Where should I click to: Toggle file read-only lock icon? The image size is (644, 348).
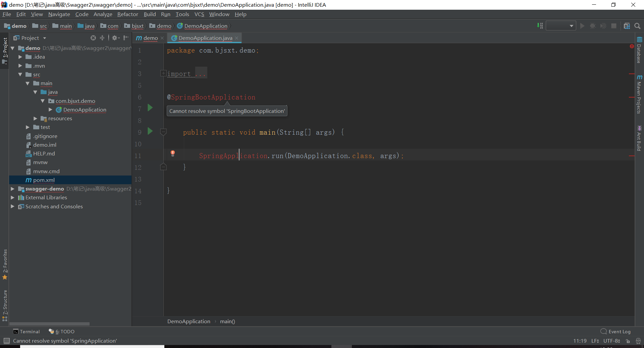pos(628,341)
